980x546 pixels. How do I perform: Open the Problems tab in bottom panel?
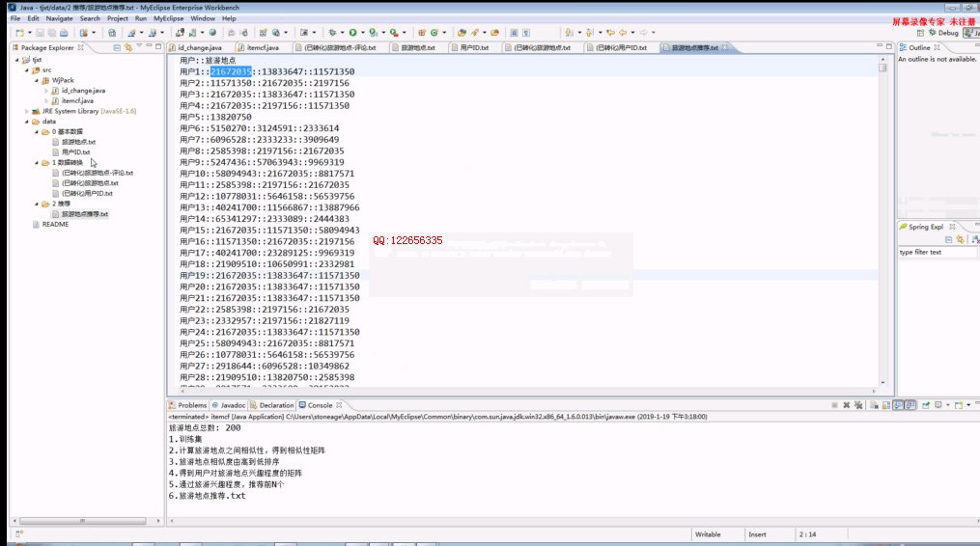(188, 405)
